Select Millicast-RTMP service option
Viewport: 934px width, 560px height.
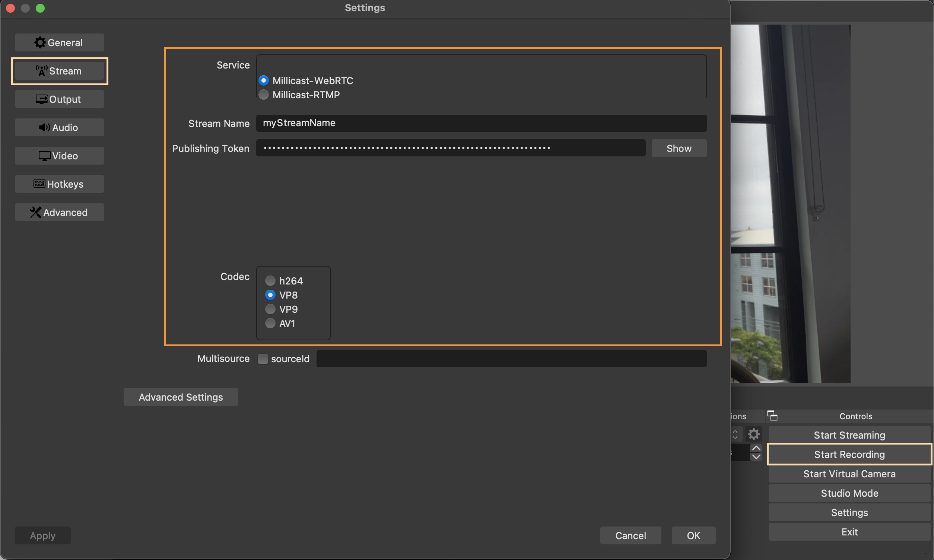pyautogui.click(x=264, y=95)
